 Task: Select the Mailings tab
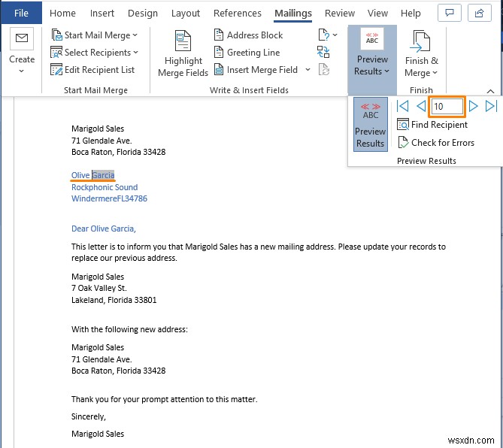point(293,13)
